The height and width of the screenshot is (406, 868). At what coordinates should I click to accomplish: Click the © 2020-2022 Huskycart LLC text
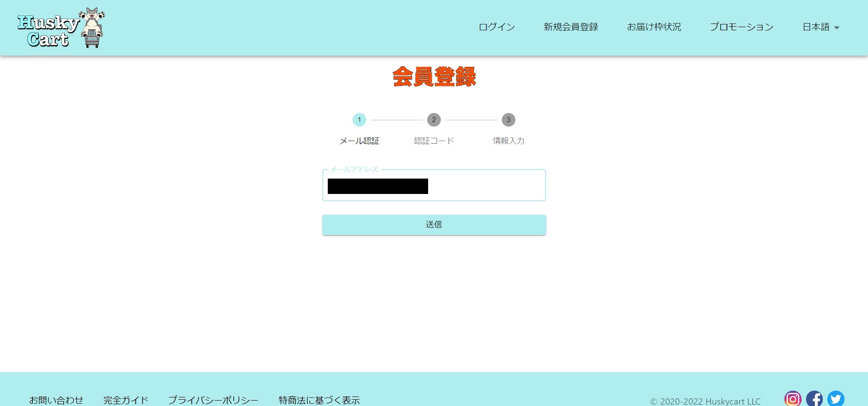click(705, 401)
